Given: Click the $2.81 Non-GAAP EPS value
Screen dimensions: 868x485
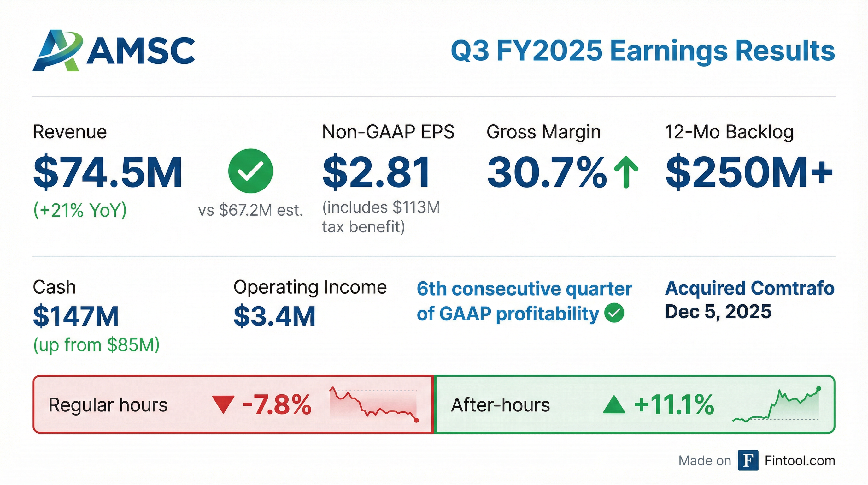Looking at the screenshot, I should [x=376, y=172].
